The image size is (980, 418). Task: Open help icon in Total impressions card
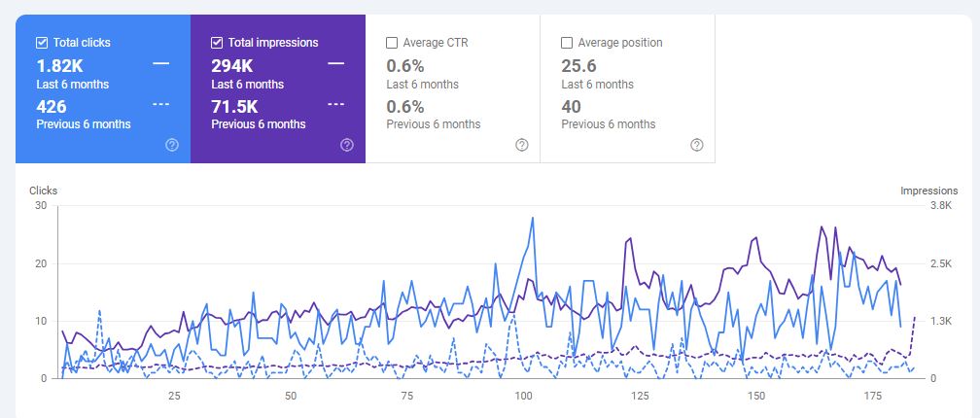click(x=347, y=145)
